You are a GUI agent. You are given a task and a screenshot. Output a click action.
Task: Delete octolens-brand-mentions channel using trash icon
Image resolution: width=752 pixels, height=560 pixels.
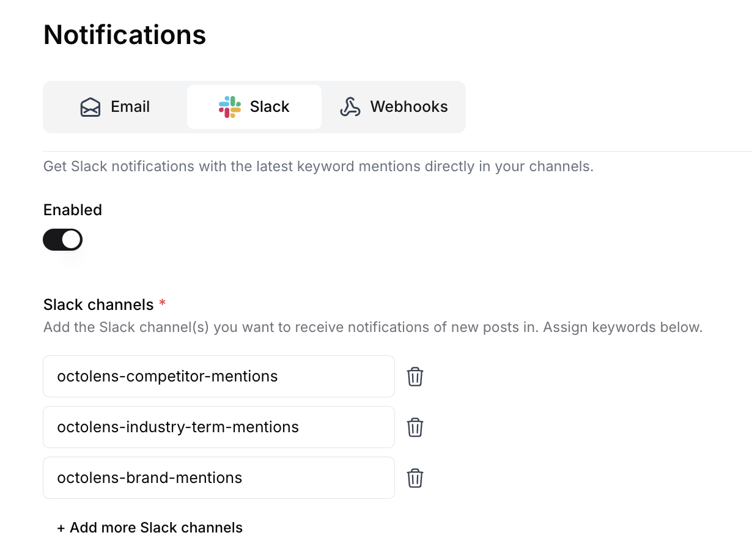415,478
